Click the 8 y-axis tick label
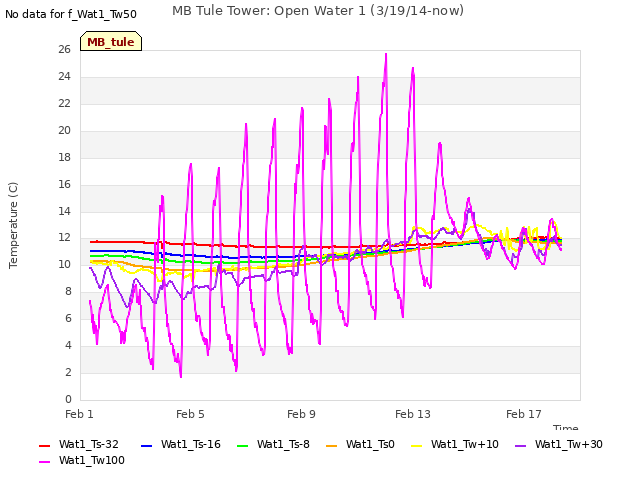640x480 pixels. [x=68, y=291]
